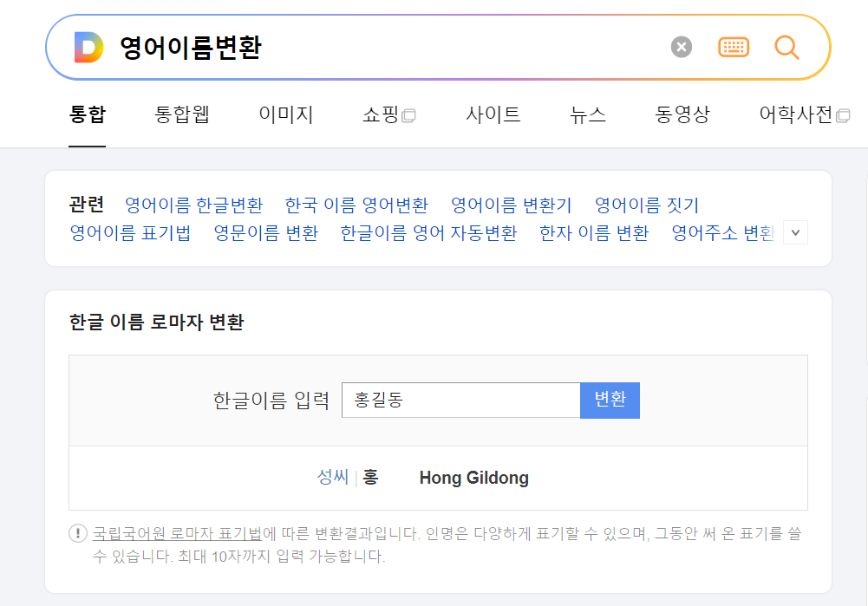Switch to the 이미지 tab
868x606 pixels.
[286, 114]
